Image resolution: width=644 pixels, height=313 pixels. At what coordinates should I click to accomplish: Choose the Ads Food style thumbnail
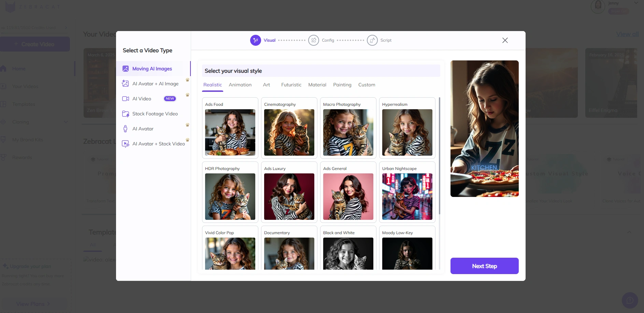point(230,132)
